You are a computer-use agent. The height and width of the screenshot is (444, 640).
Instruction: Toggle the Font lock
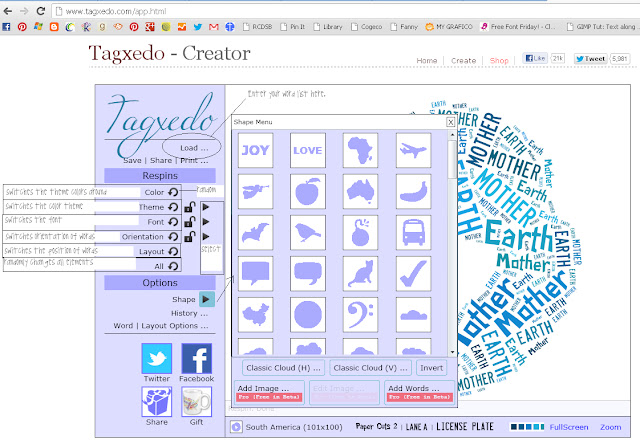pos(189,222)
